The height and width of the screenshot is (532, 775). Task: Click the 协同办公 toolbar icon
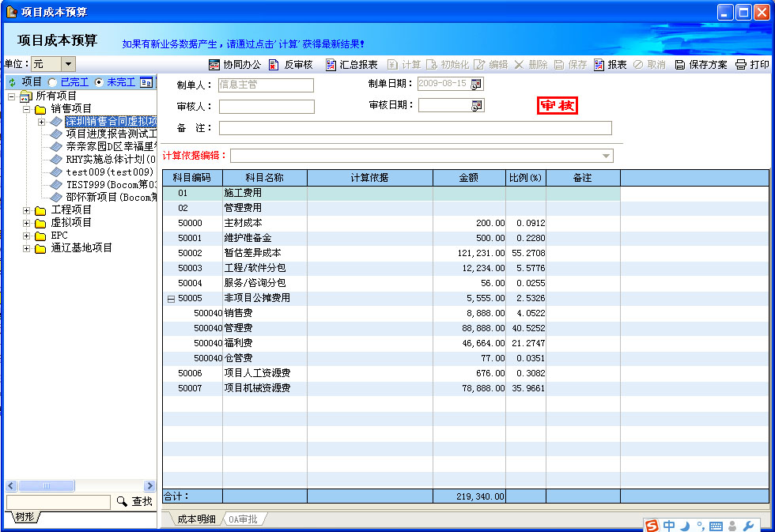214,65
